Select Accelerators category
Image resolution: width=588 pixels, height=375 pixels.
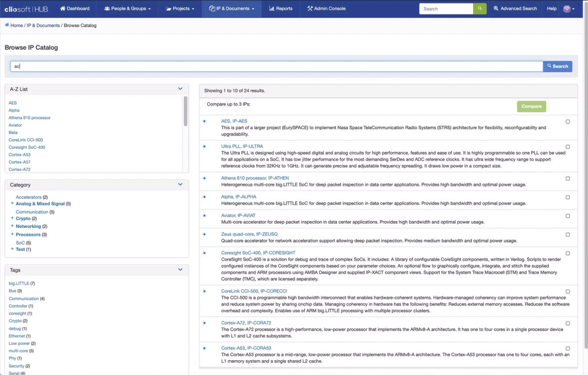(x=28, y=197)
